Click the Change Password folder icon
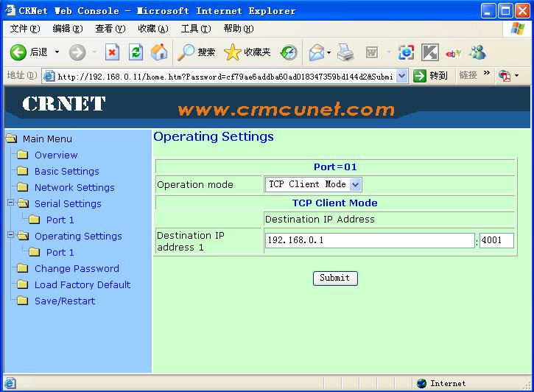534x392 pixels. point(23,268)
